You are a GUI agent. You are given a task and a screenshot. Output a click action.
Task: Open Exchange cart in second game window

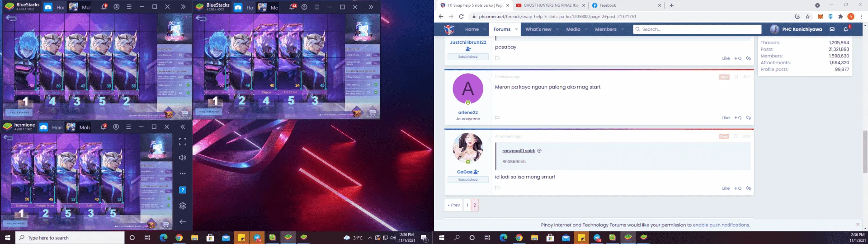tap(373, 113)
